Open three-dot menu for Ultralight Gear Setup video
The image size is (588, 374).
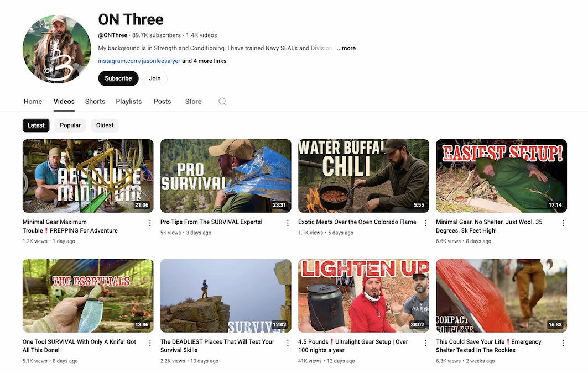tap(425, 343)
